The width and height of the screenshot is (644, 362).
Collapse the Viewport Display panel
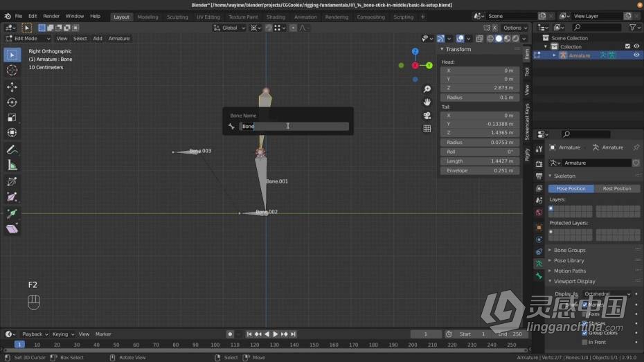(574, 282)
